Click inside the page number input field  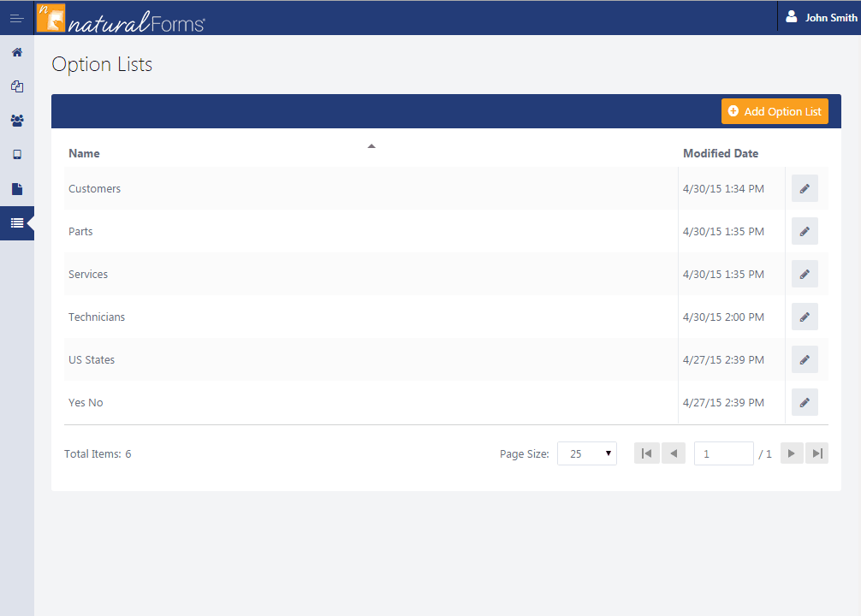point(723,453)
